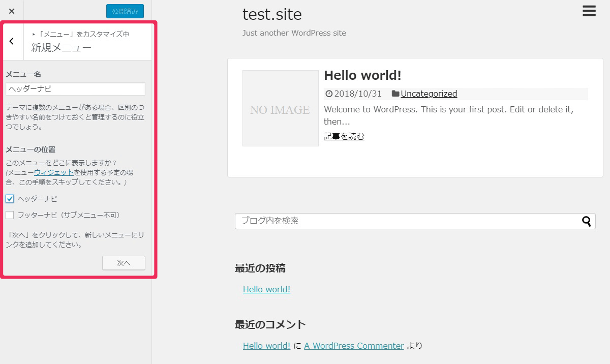Click the NO IMAGE post thumbnail
The image size is (610, 364).
point(280,108)
